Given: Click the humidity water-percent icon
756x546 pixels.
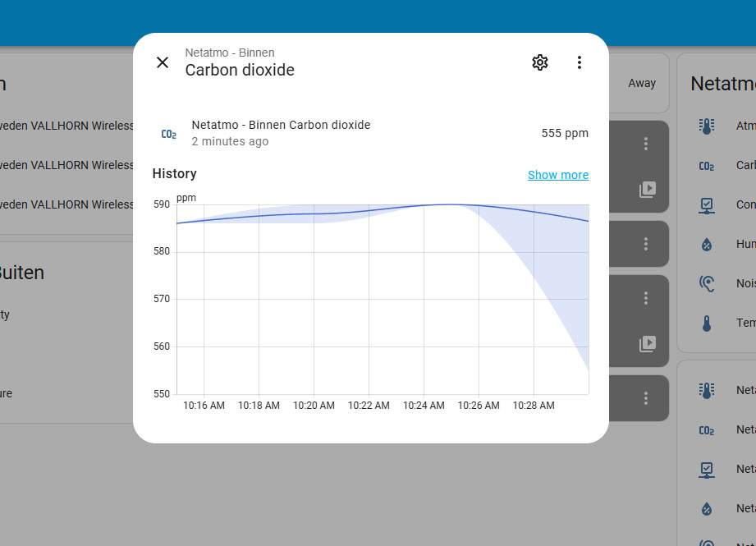Looking at the screenshot, I should click(707, 245).
